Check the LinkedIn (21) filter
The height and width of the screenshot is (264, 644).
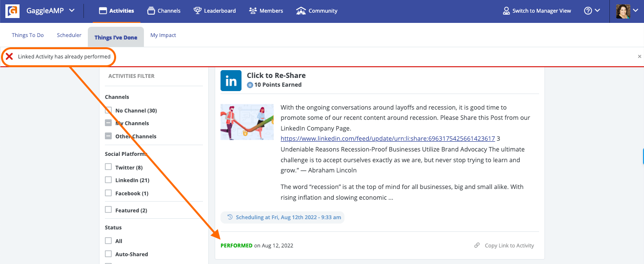[x=108, y=180]
